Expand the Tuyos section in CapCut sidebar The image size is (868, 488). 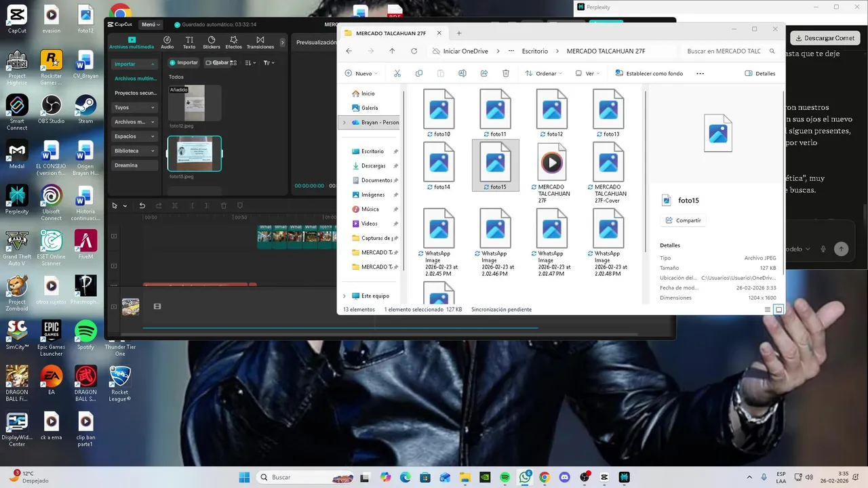[x=134, y=107]
